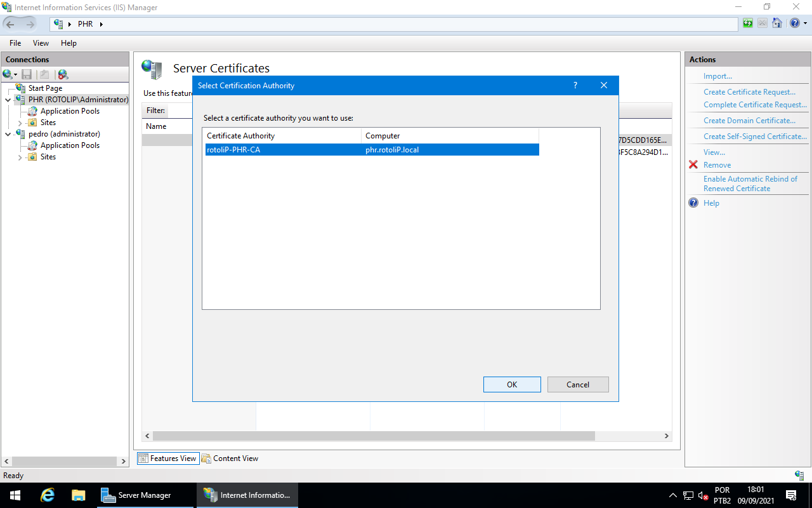Cancel the certification authority selection

(x=577, y=384)
